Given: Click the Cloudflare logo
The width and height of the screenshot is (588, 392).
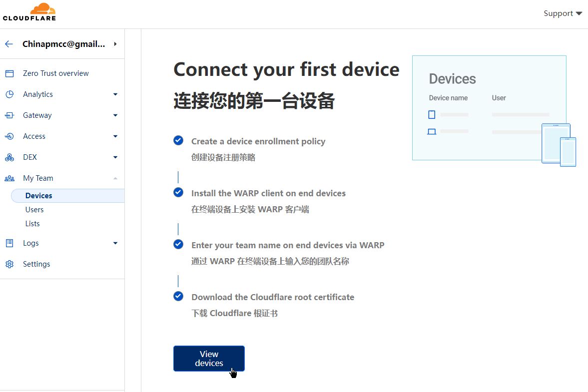Looking at the screenshot, I should (29, 12).
